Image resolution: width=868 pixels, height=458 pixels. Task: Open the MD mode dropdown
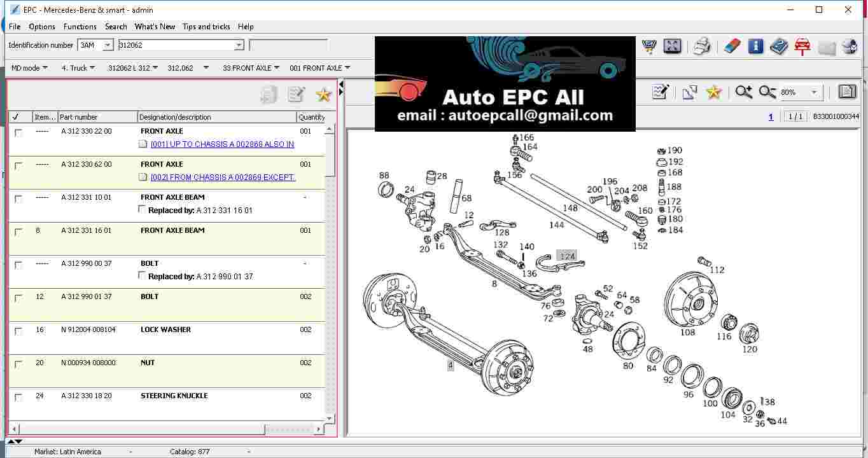pos(29,68)
